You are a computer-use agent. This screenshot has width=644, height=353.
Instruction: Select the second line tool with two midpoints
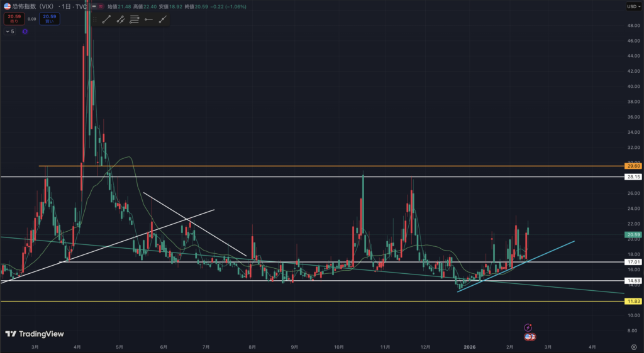120,19
